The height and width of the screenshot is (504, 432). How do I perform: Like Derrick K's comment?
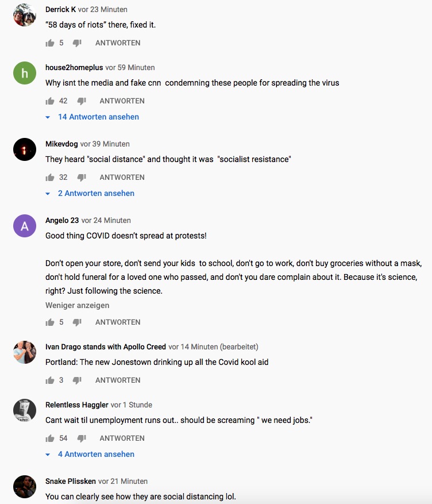pyautogui.click(x=50, y=43)
